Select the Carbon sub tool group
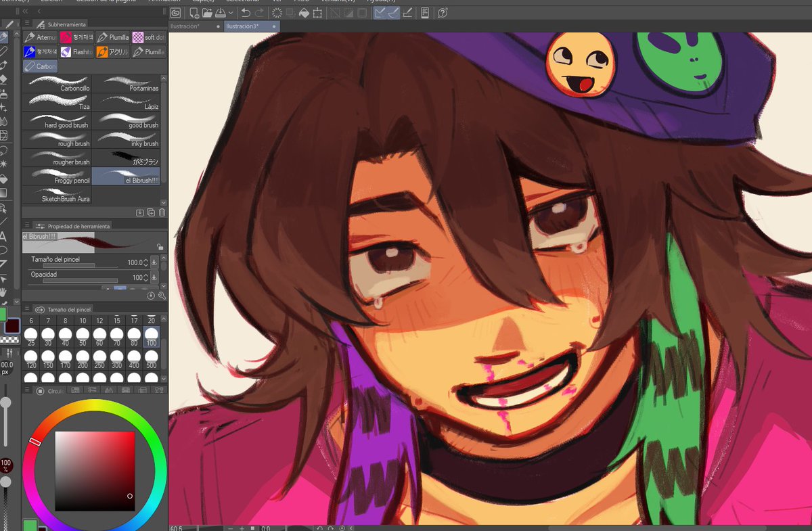This screenshot has height=531, width=812. [x=40, y=66]
